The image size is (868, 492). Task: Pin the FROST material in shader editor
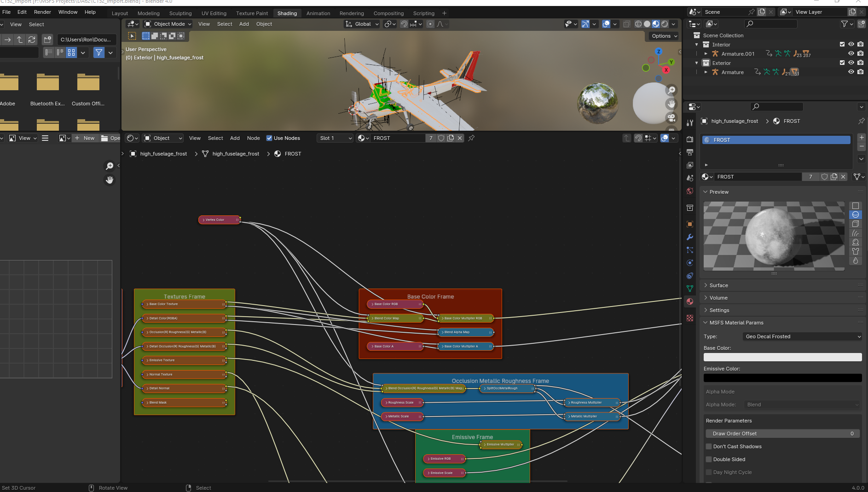tap(471, 138)
